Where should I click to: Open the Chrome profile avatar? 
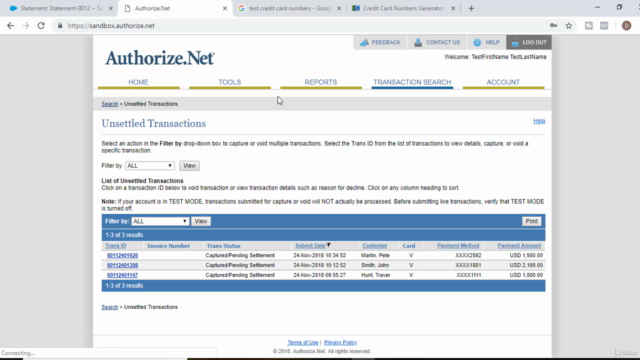tap(626, 26)
